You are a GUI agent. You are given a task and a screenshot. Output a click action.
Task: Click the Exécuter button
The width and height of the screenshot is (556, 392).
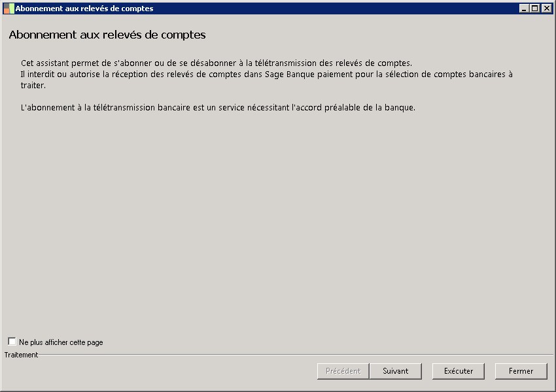point(458,371)
